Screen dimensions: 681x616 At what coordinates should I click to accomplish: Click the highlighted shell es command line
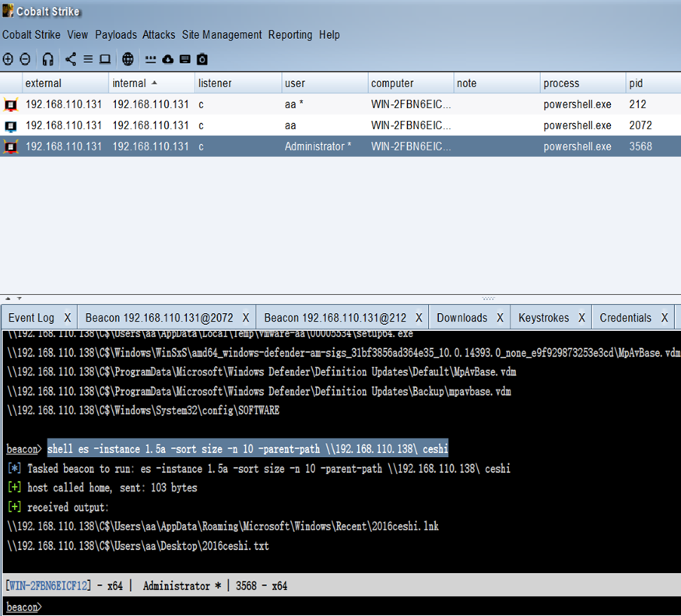tap(247, 449)
